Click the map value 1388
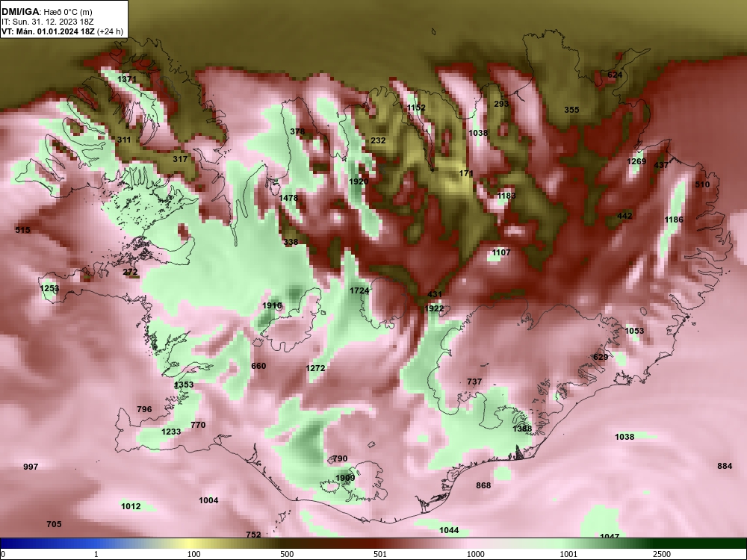 click(523, 429)
